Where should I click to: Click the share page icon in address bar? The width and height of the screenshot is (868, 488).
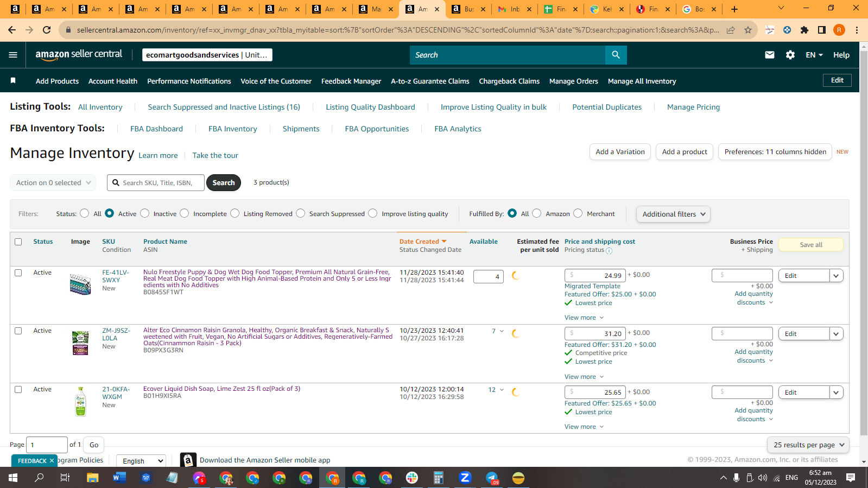coord(731,30)
